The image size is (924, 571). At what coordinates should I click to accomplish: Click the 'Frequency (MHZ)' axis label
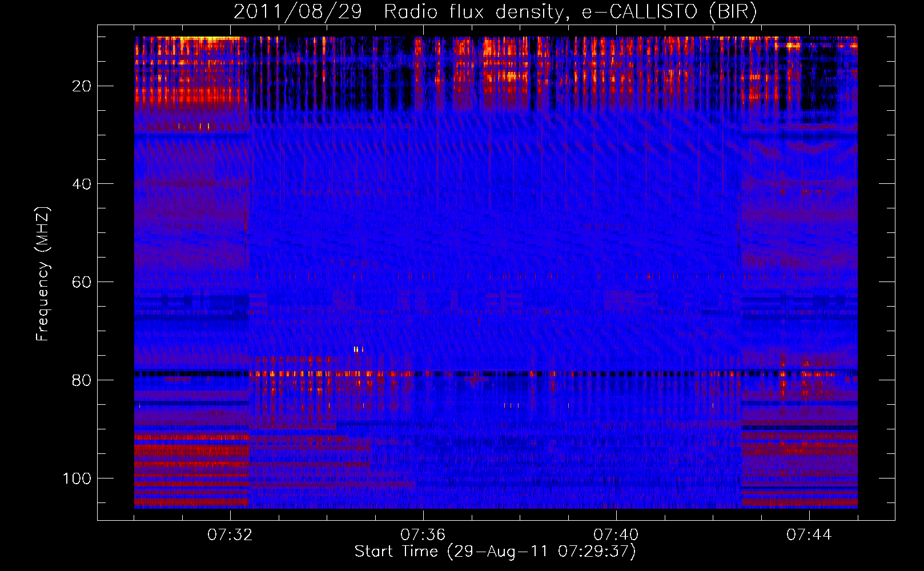point(43,274)
